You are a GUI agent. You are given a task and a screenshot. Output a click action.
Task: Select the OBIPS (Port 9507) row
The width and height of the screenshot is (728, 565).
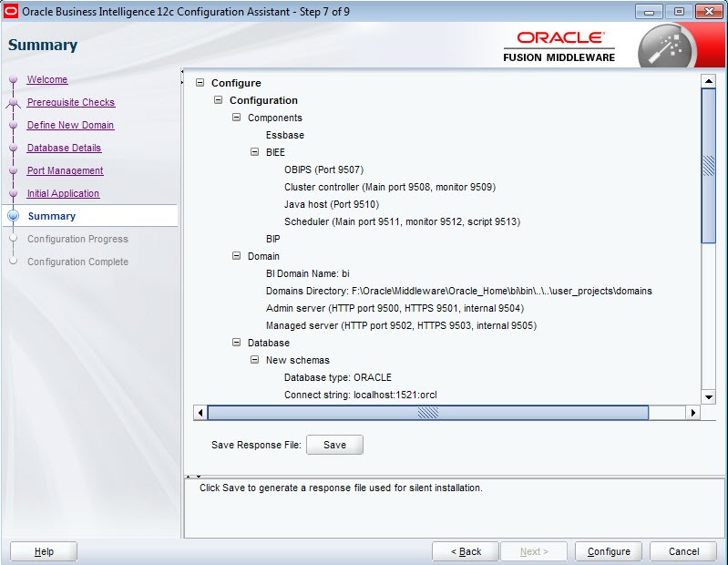[x=323, y=169]
